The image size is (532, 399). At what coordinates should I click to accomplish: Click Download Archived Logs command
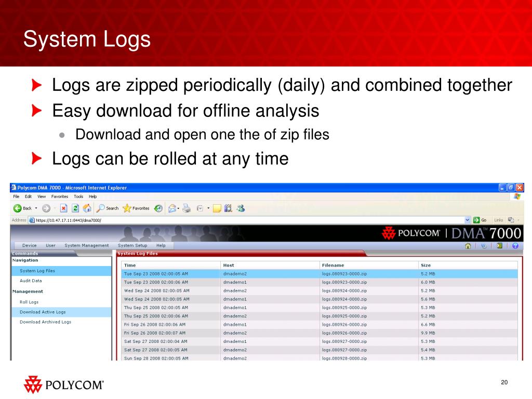click(46, 322)
